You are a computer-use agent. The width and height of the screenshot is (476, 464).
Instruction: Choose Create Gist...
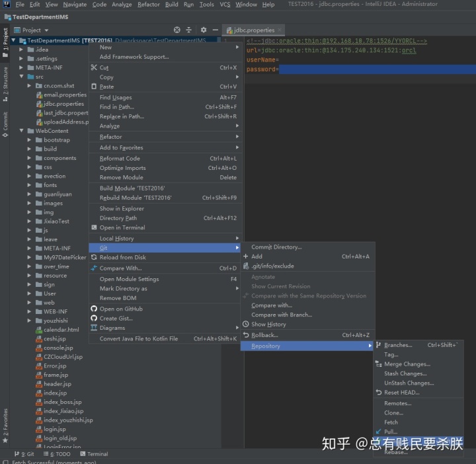[165, 318]
